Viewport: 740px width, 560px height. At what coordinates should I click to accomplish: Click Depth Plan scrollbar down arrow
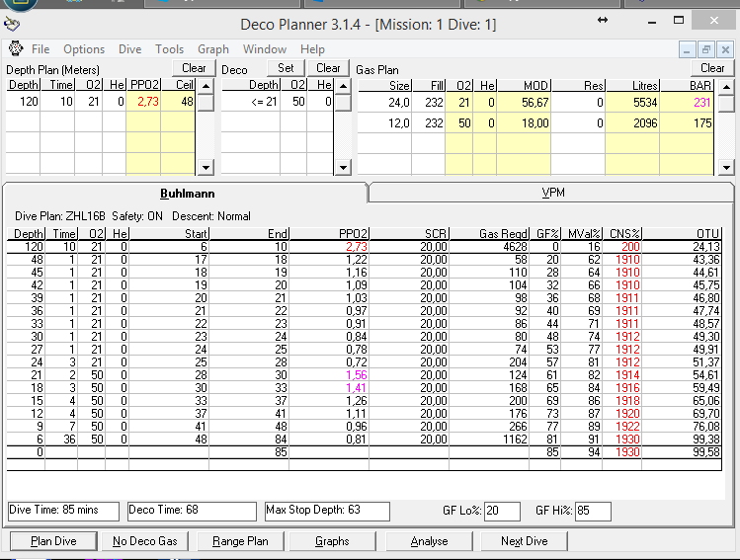point(206,167)
